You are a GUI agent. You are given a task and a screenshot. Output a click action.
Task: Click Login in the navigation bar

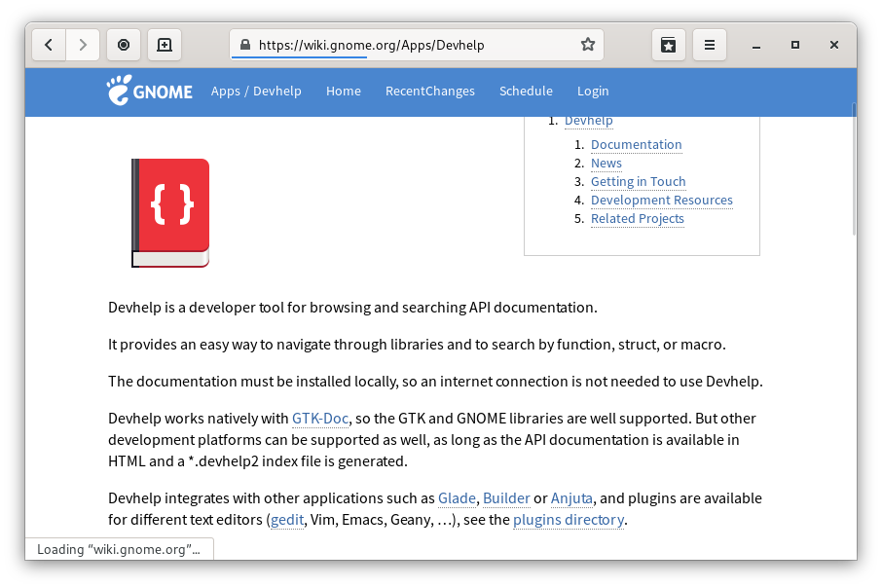click(x=593, y=92)
